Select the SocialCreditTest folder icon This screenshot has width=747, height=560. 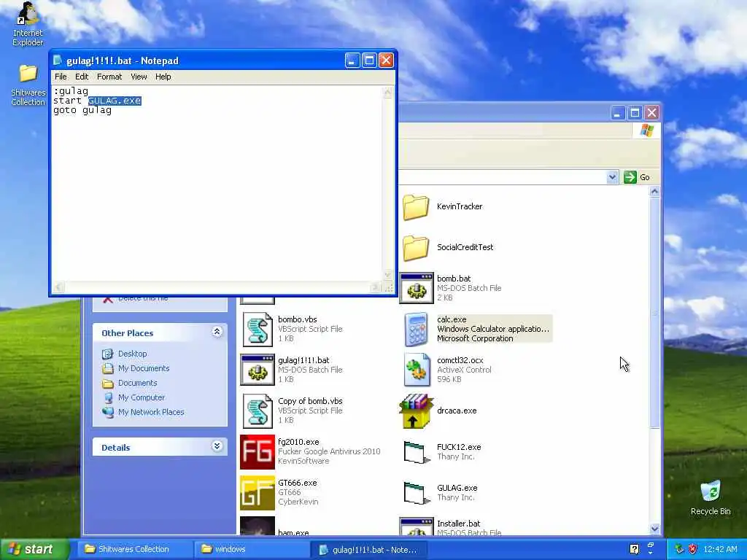416,248
